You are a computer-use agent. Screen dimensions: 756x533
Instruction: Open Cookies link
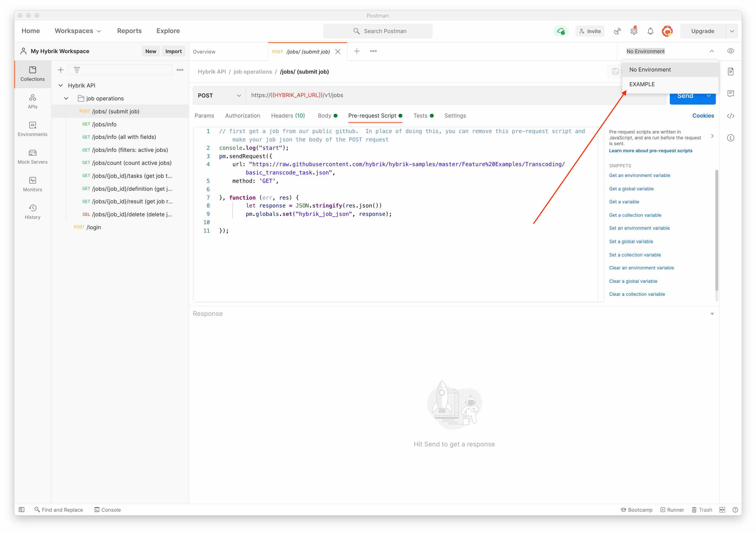(703, 115)
